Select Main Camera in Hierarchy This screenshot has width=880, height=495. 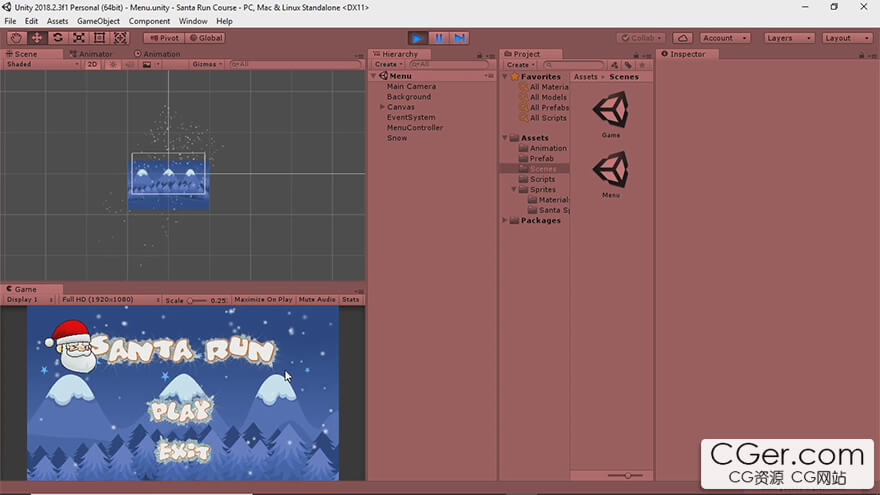(411, 86)
